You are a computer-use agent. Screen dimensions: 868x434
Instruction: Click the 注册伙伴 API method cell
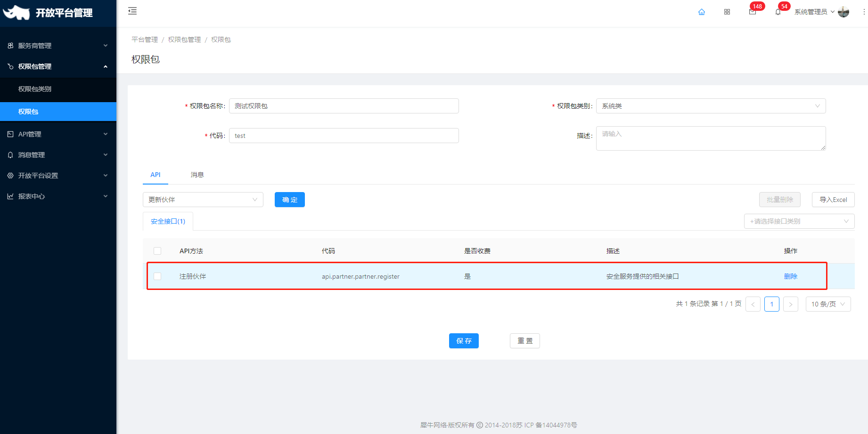[193, 276]
